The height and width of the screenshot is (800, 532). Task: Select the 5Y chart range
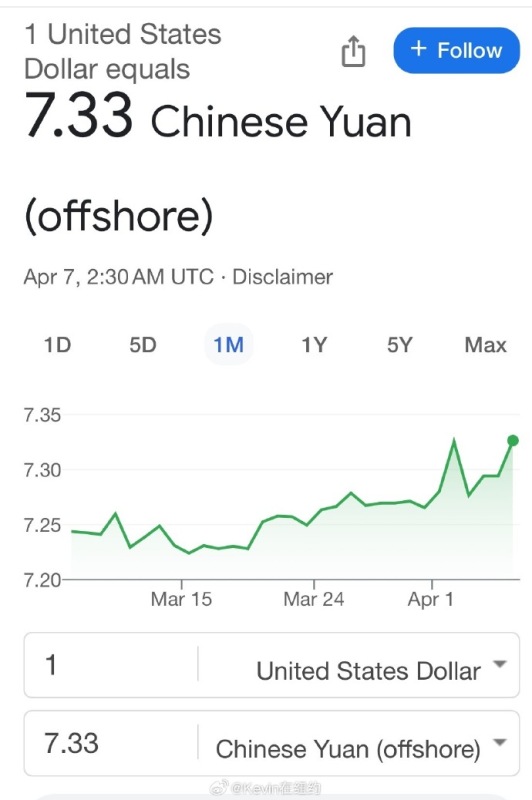[399, 345]
